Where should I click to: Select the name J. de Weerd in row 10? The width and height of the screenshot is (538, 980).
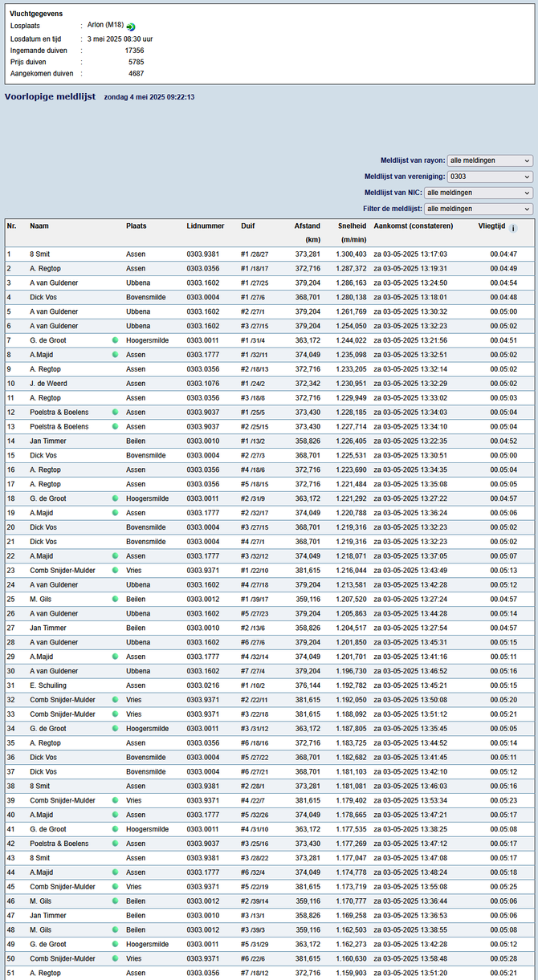coord(49,384)
